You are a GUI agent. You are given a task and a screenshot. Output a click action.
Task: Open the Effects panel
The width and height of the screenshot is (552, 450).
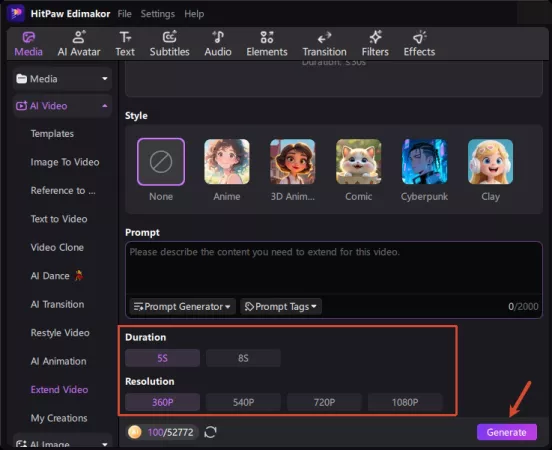[x=419, y=44]
